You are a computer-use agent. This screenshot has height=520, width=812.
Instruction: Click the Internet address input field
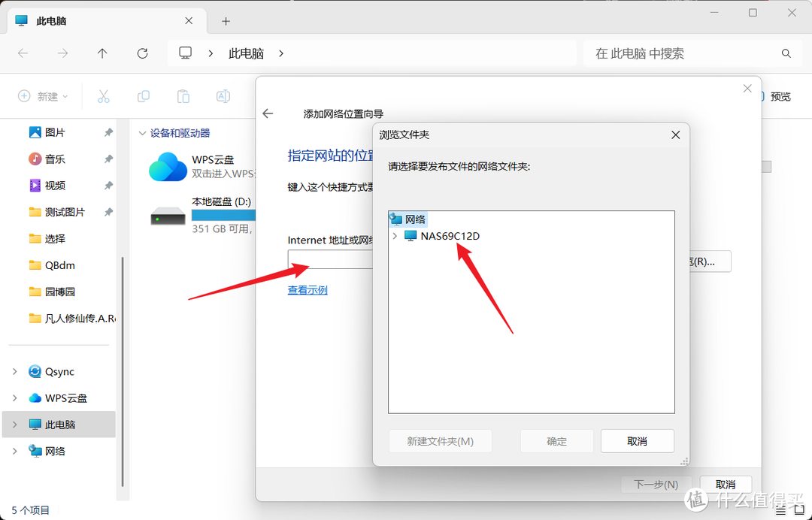tap(331, 259)
